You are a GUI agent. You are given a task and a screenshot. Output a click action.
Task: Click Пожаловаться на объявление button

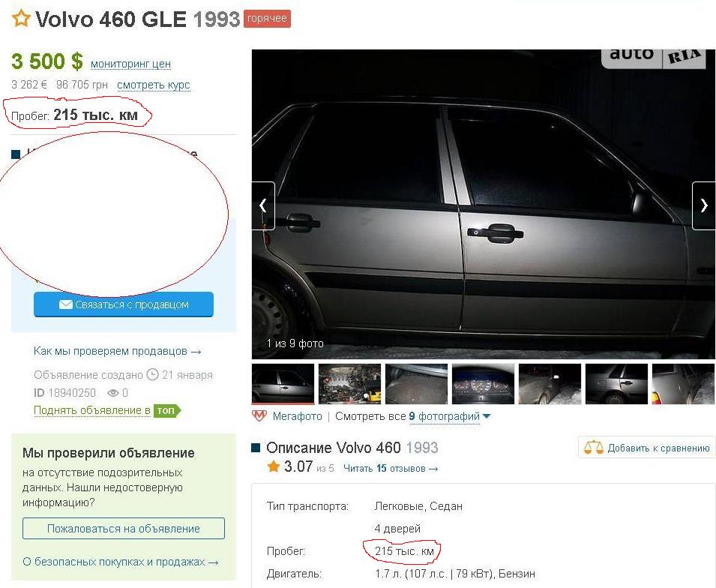point(123,529)
